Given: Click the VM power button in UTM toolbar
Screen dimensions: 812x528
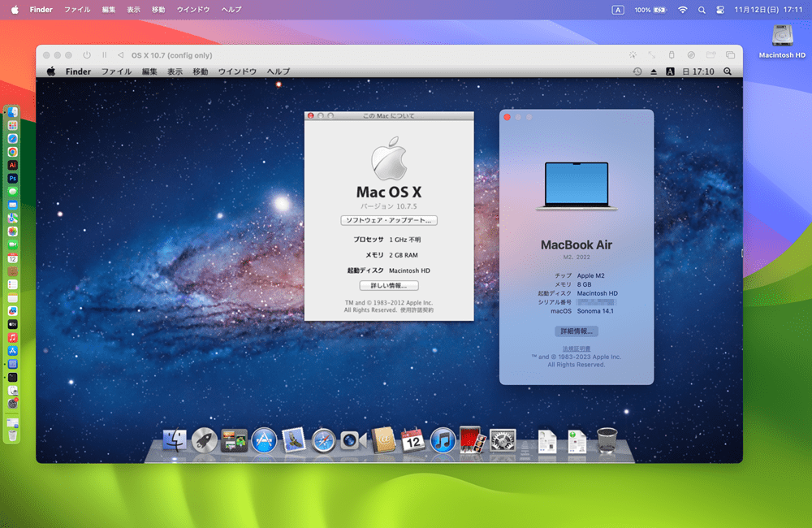Looking at the screenshot, I should tap(87, 55).
